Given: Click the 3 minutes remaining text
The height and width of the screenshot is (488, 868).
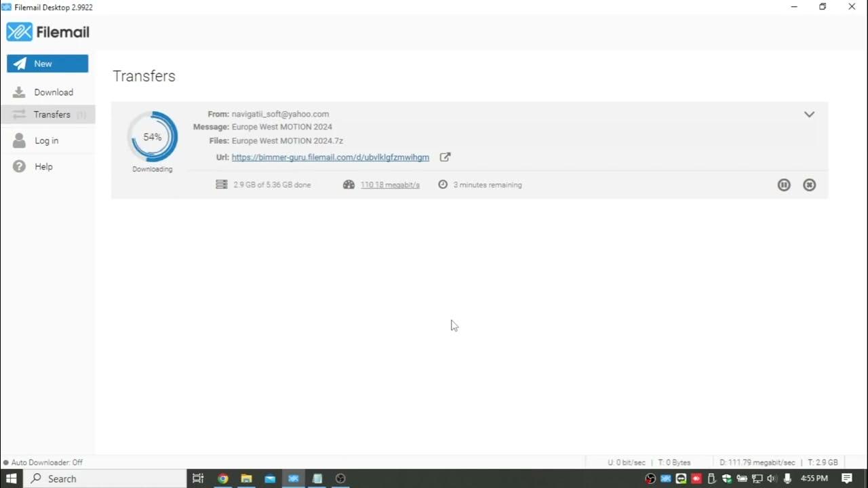Looking at the screenshot, I should coord(488,184).
